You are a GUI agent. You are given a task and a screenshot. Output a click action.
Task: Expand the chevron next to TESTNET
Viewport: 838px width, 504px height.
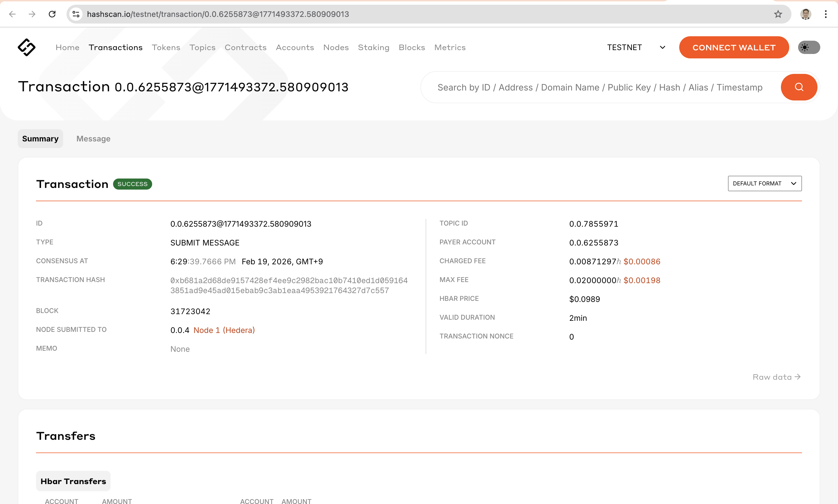[x=661, y=47]
